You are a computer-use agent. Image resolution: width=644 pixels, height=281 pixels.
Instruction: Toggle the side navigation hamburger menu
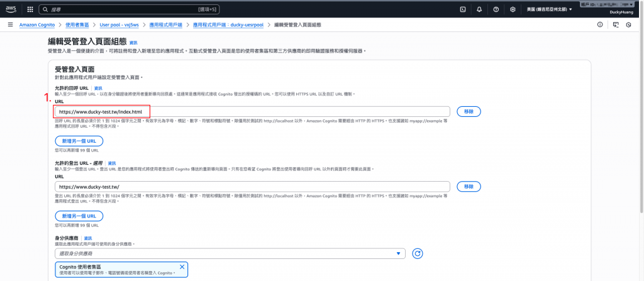click(10, 25)
